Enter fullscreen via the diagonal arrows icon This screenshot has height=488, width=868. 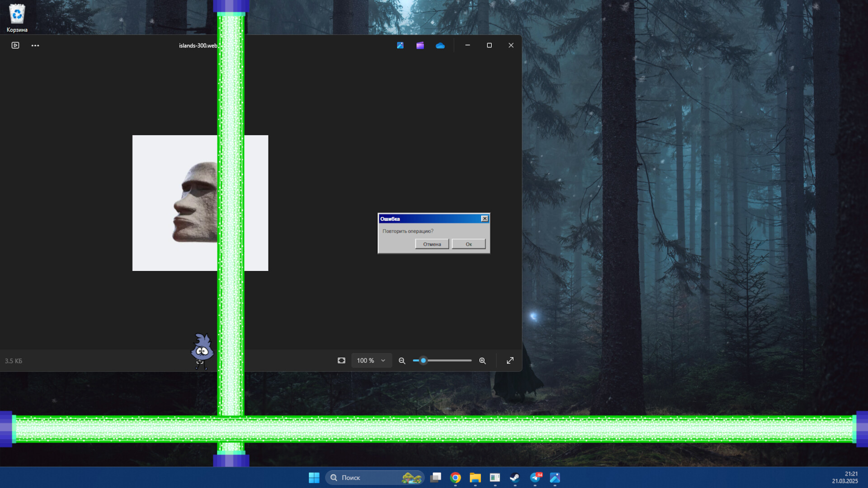coord(510,361)
